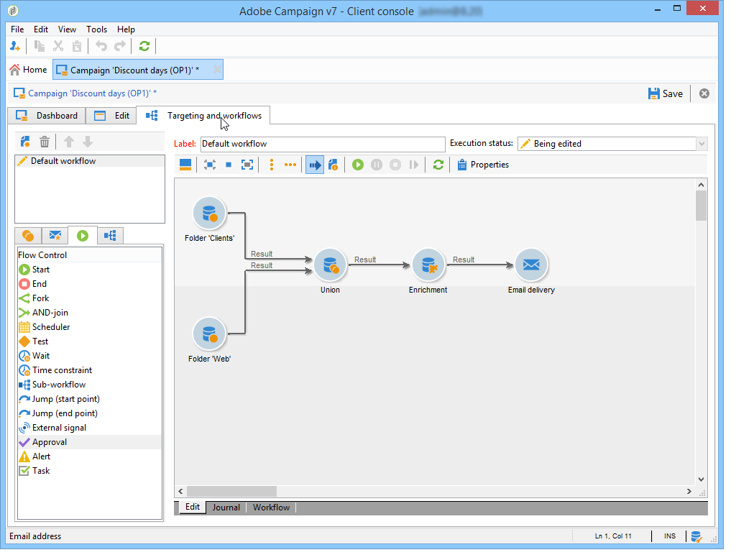Open the workflow events palette tab
The image size is (736, 560).
[x=110, y=236]
